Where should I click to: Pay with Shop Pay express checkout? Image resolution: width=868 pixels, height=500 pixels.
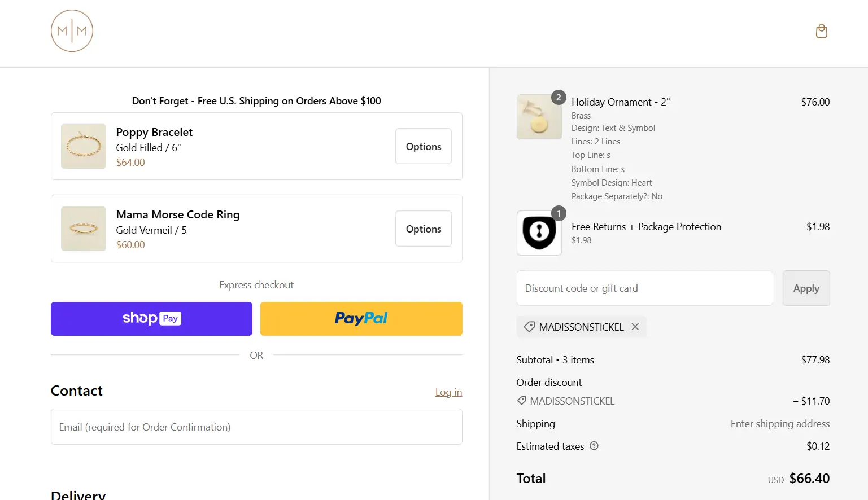pyautogui.click(x=151, y=319)
